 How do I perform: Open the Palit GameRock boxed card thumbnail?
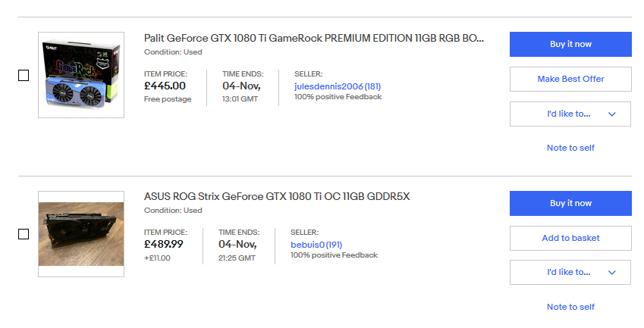[81, 75]
